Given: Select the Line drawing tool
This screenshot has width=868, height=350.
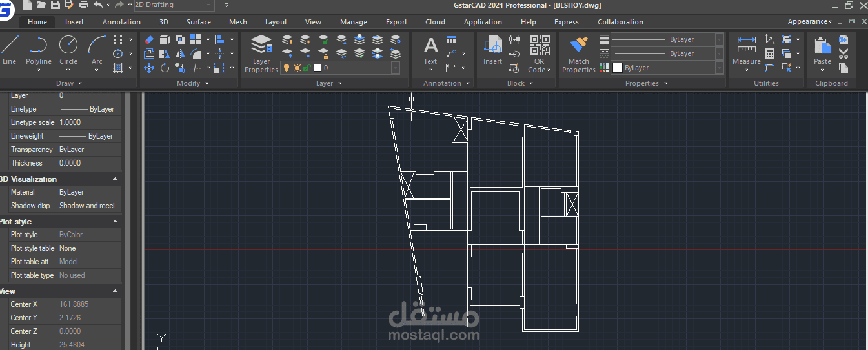Looking at the screenshot, I should pyautogui.click(x=10, y=50).
